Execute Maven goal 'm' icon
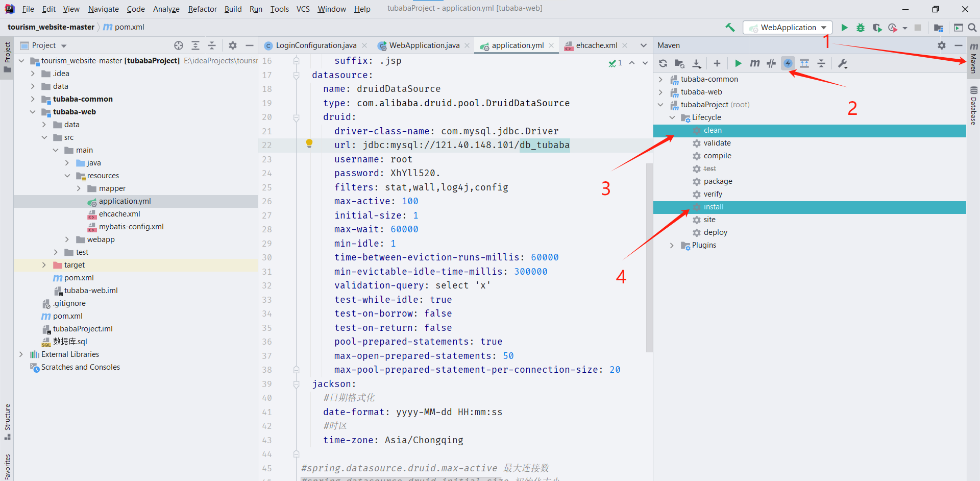The width and height of the screenshot is (980, 481). [x=755, y=63]
